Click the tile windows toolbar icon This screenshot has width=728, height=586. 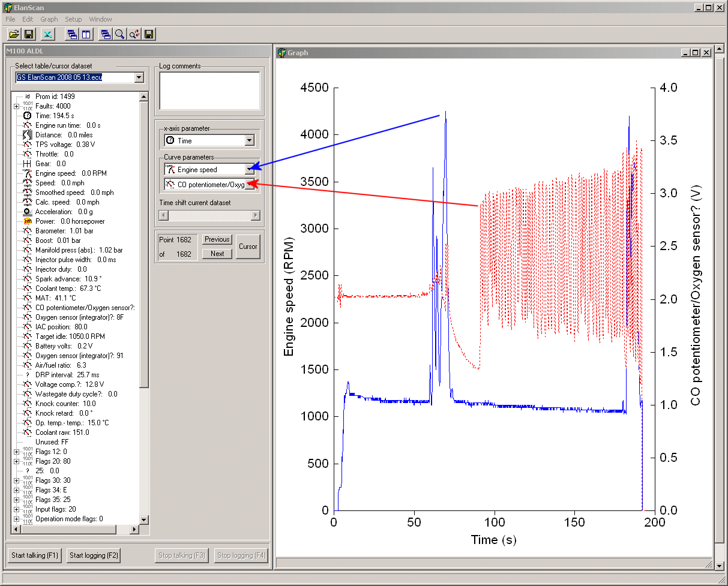coord(86,34)
